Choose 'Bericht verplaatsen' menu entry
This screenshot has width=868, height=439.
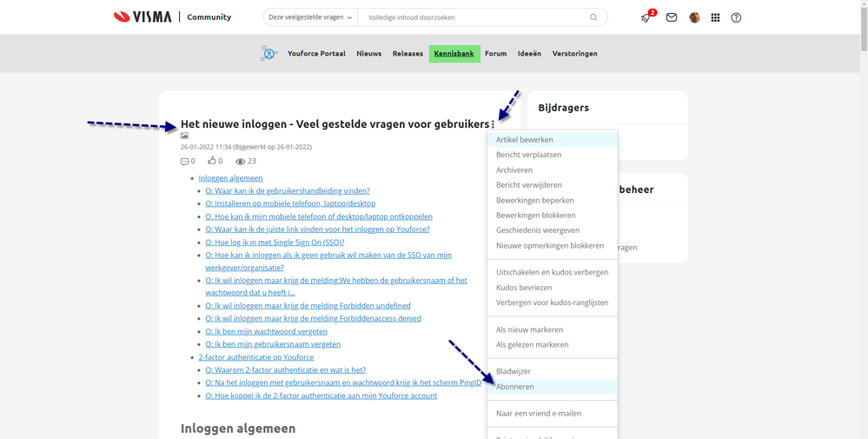pos(553,155)
